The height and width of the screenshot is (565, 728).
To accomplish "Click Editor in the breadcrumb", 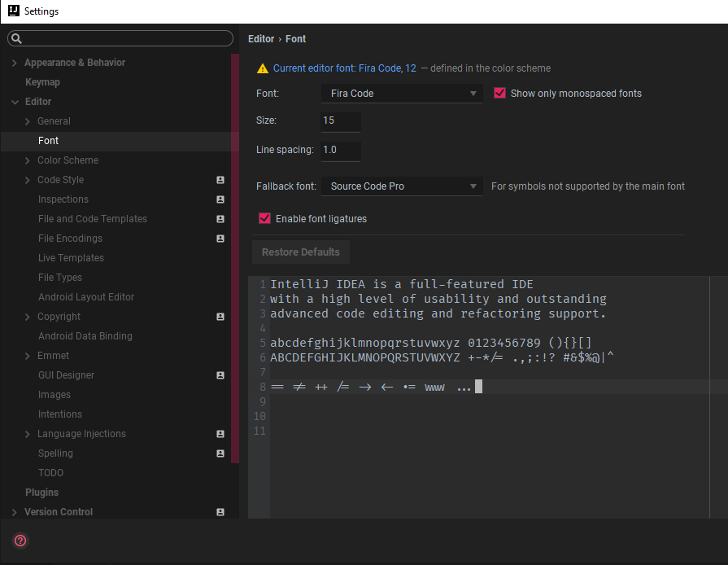I will click(261, 39).
